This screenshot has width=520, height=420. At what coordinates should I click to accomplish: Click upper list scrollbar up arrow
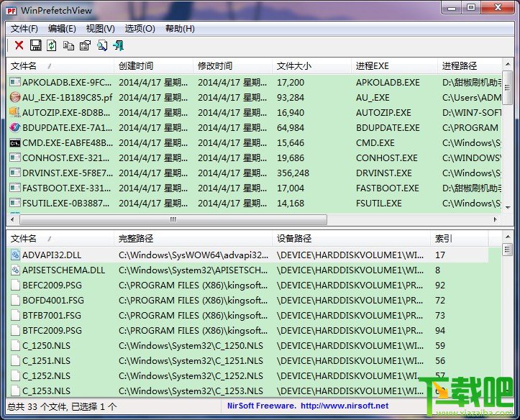[507, 64]
